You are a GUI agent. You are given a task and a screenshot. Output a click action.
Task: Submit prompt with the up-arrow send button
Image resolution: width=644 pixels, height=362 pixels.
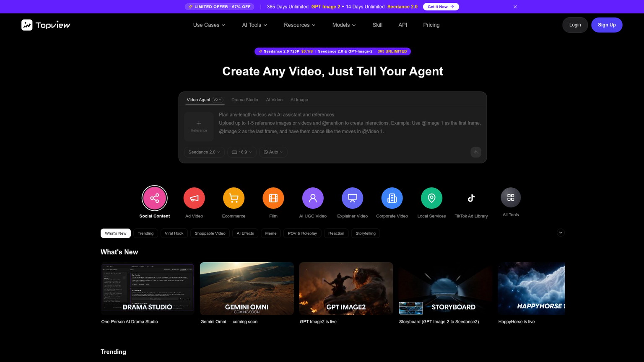pyautogui.click(x=476, y=152)
